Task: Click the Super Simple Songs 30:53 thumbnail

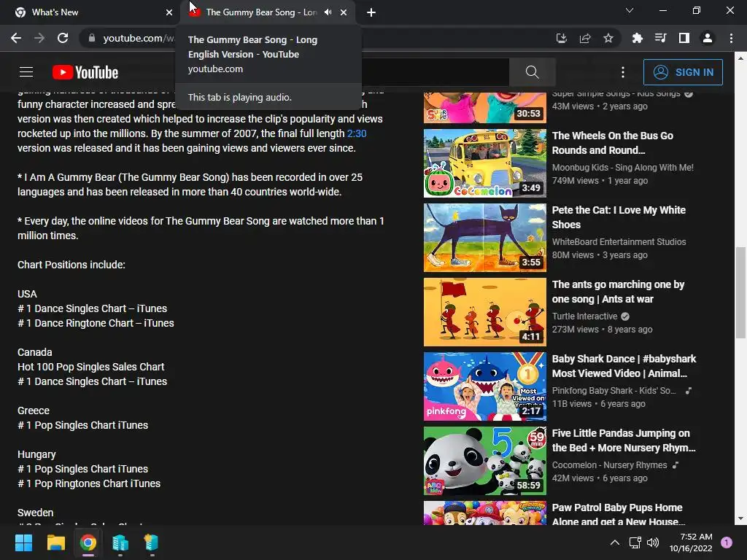Action: (x=485, y=108)
